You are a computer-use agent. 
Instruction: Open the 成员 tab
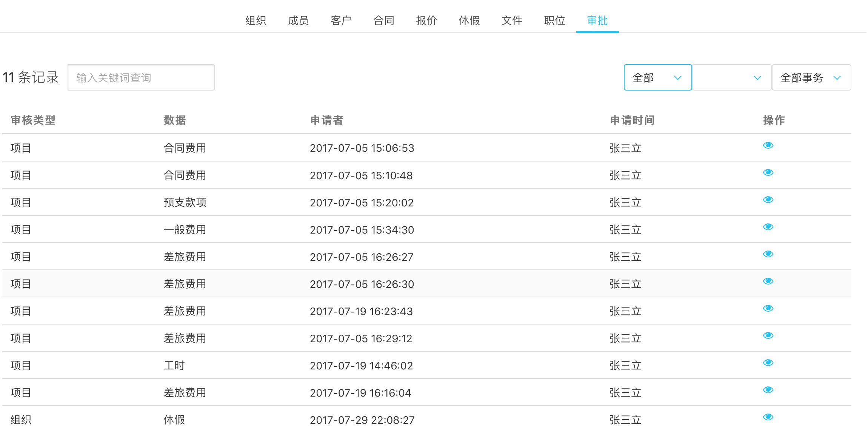(x=299, y=20)
